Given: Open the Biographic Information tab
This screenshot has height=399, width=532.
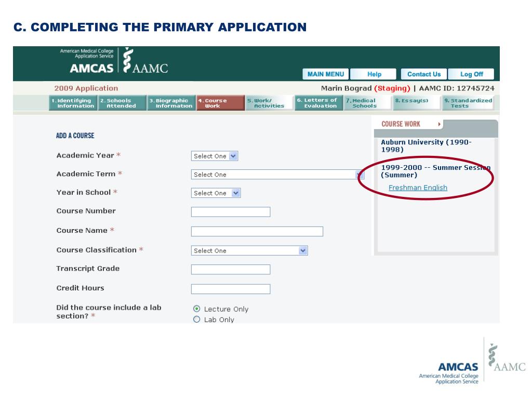Looking at the screenshot, I should [171, 103].
